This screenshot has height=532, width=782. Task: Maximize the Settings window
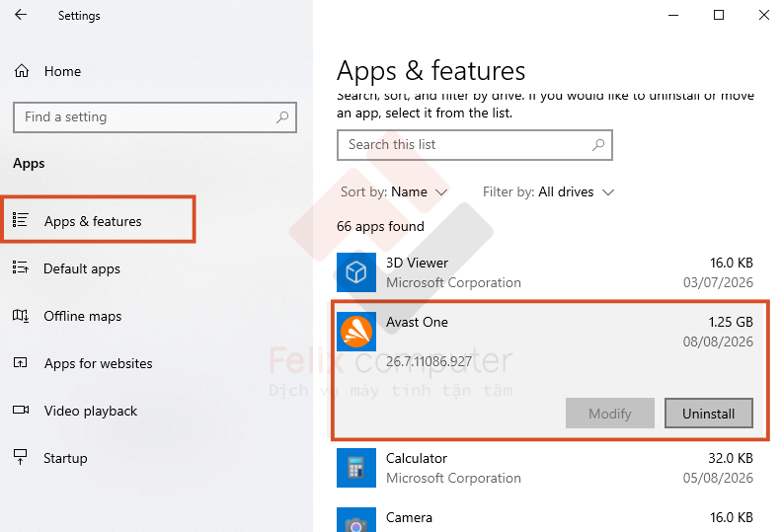[x=719, y=15]
